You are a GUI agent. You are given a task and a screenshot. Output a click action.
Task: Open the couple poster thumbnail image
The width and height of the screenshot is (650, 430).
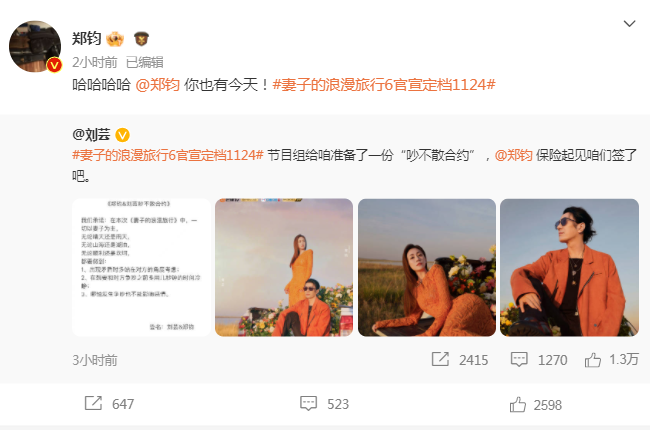click(x=284, y=267)
